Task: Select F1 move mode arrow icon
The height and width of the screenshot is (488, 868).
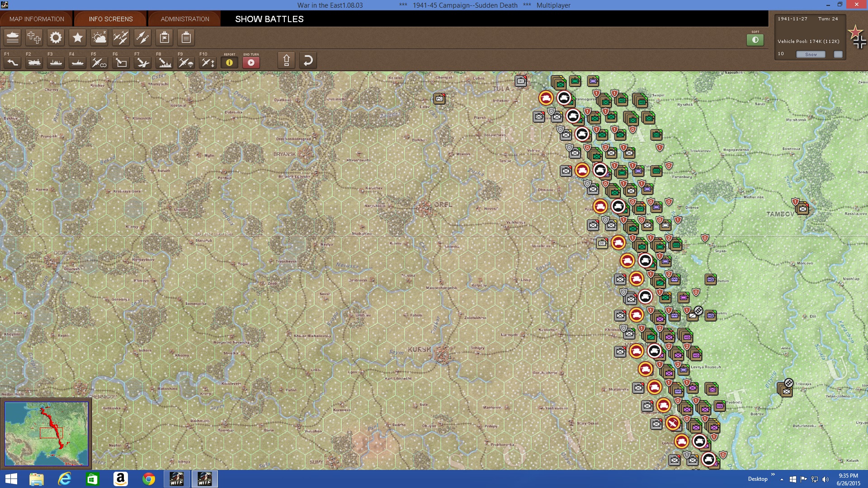Action: pos(13,62)
